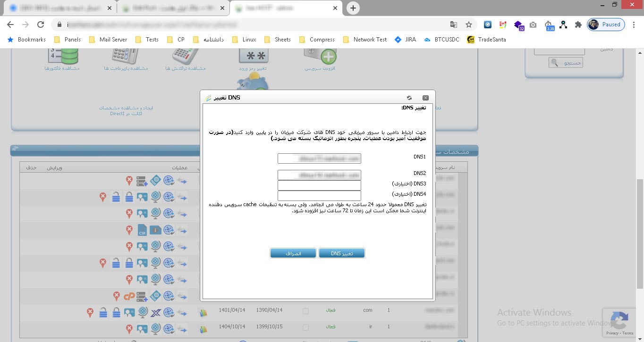The height and width of the screenshot is (342, 644).
Task: Focus the DNS1 input field
Action: [319, 158]
